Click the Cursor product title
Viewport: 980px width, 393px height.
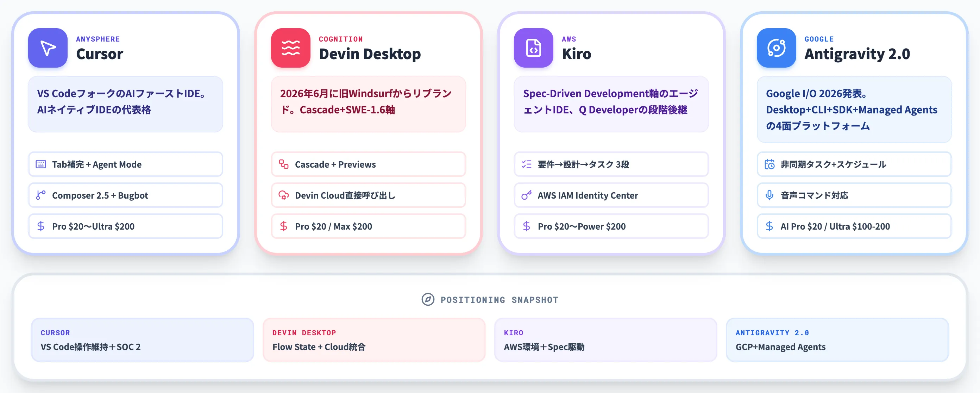(100, 54)
